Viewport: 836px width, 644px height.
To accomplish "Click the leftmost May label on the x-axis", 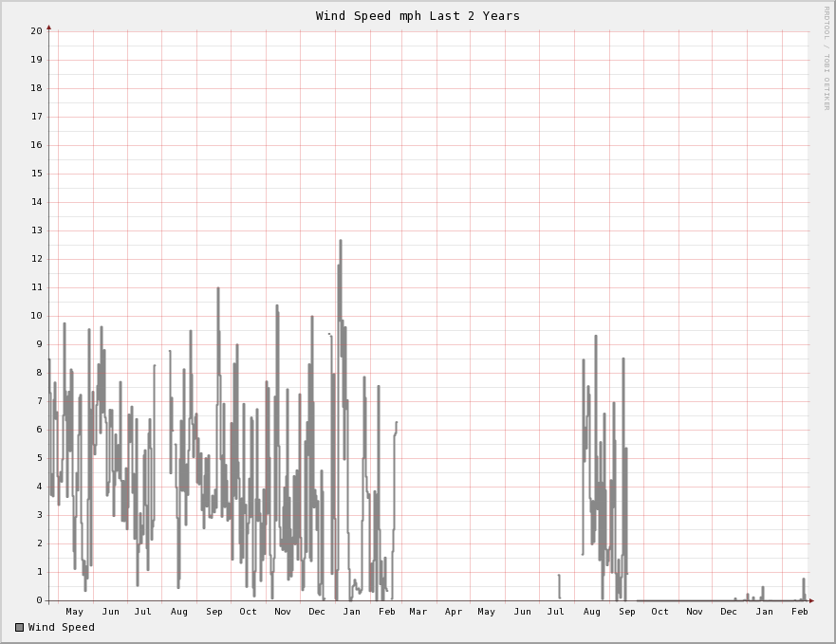I will pyautogui.click(x=74, y=612).
